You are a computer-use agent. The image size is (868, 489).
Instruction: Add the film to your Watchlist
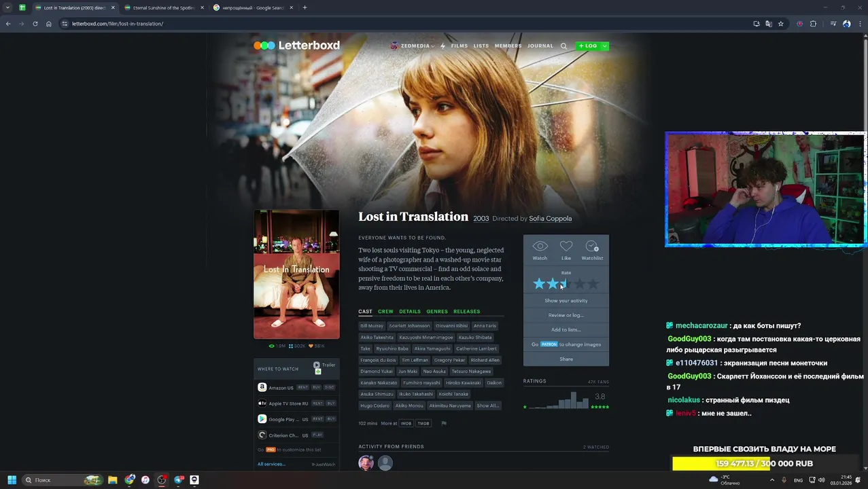(592, 247)
